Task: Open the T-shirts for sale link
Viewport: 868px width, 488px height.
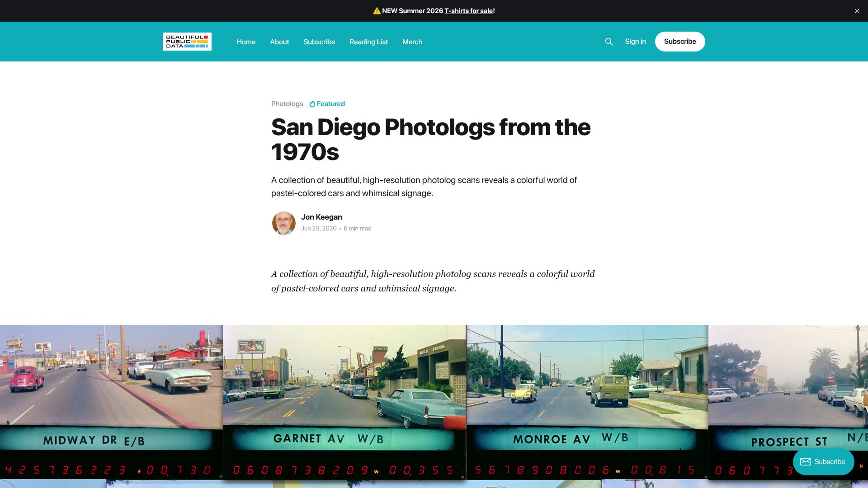Action: coord(468,11)
